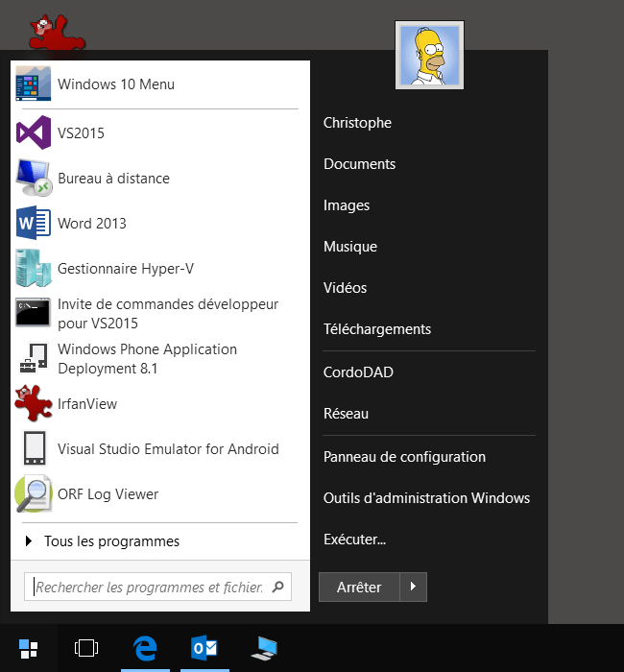Viewport: 624px width, 672px height.
Task: Click the 'Windows 10 Menu' text label
Action: (116, 84)
